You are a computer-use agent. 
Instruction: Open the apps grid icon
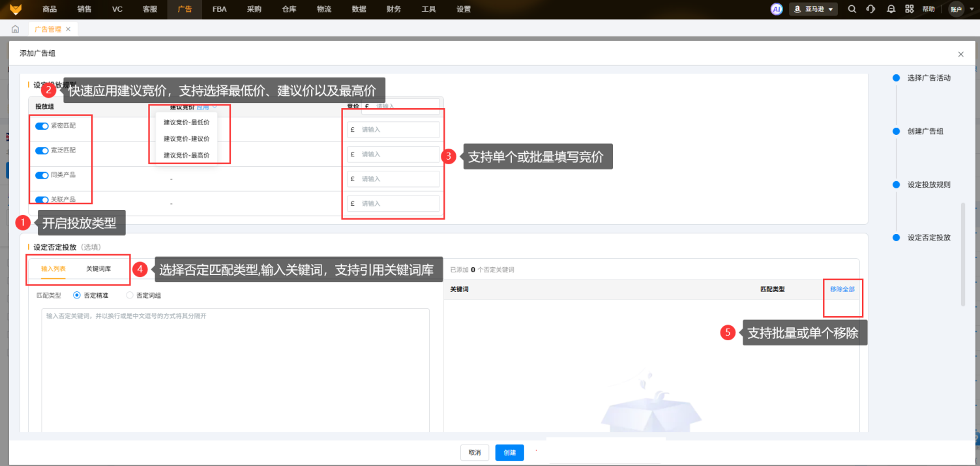(x=909, y=9)
